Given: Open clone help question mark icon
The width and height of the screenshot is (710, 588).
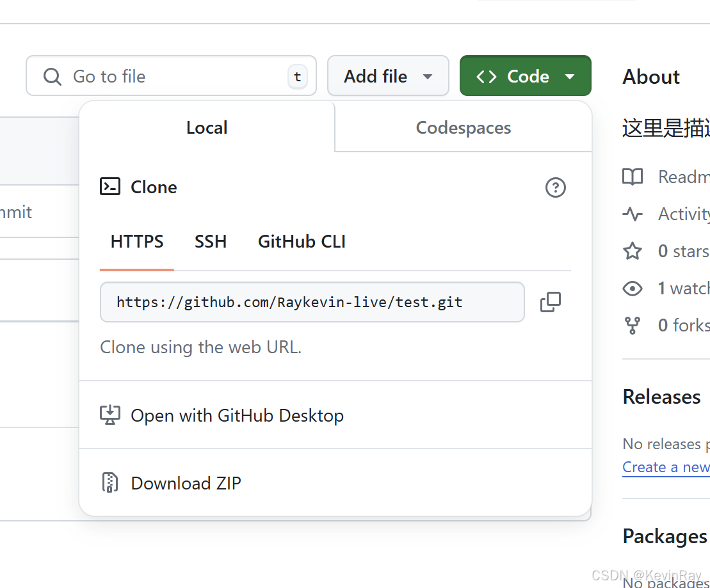Looking at the screenshot, I should coord(556,187).
